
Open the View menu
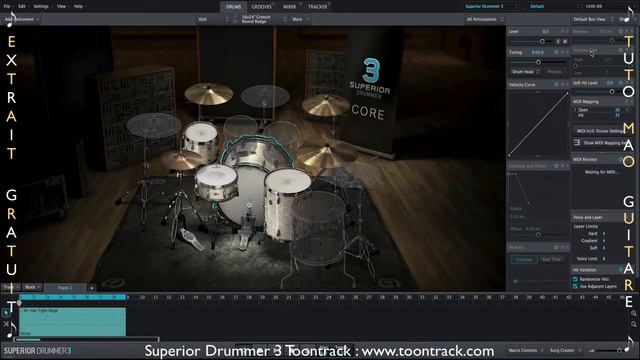pyautogui.click(x=61, y=7)
